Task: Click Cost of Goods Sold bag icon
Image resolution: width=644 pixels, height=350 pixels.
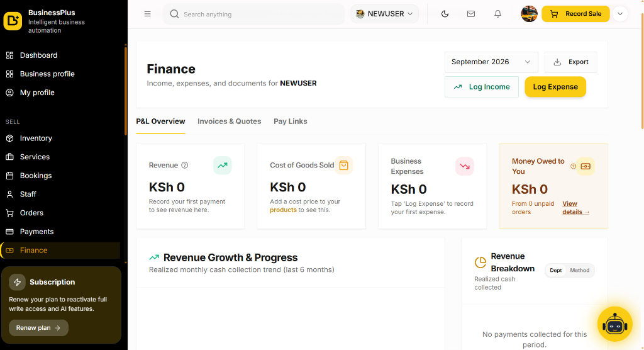Action: tap(344, 166)
